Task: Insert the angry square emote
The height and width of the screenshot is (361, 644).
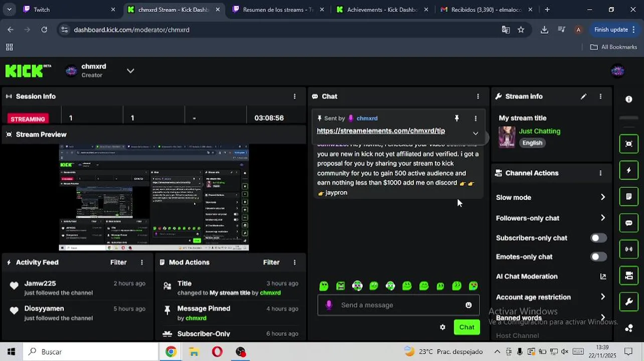Action: pyautogui.click(x=341, y=286)
